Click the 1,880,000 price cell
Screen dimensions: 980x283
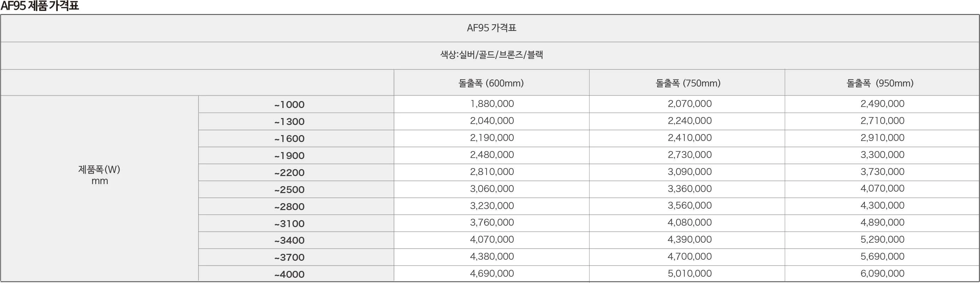point(491,104)
